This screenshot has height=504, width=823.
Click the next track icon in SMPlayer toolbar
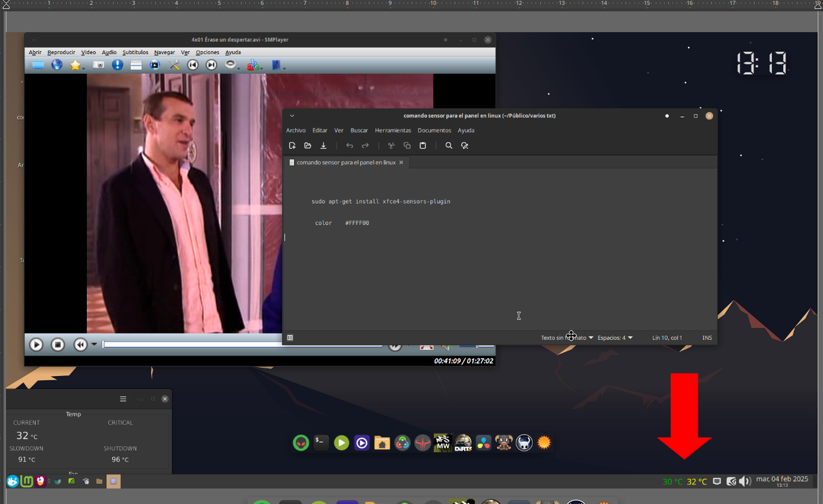[x=211, y=65]
